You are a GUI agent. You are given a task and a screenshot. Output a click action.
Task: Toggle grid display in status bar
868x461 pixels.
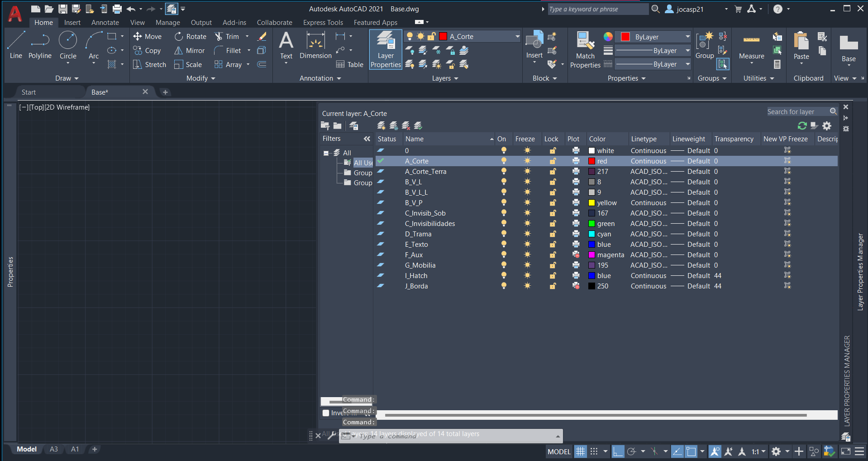[581, 451]
